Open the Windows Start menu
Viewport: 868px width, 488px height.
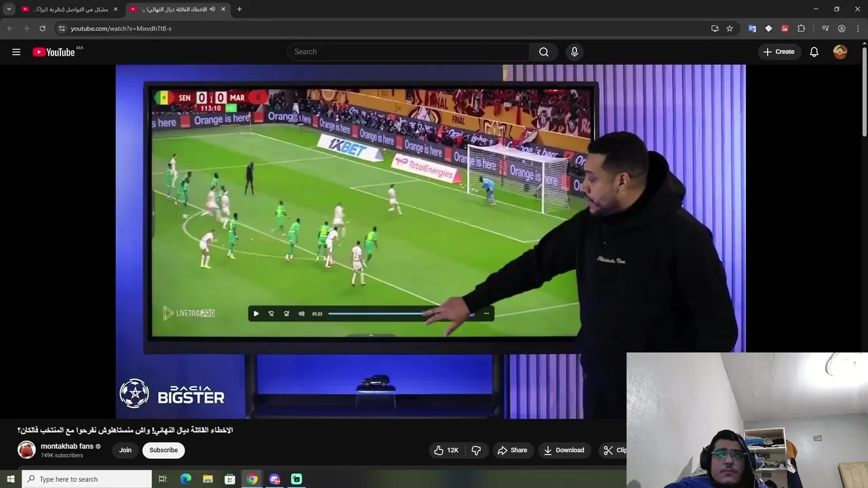click(x=10, y=479)
